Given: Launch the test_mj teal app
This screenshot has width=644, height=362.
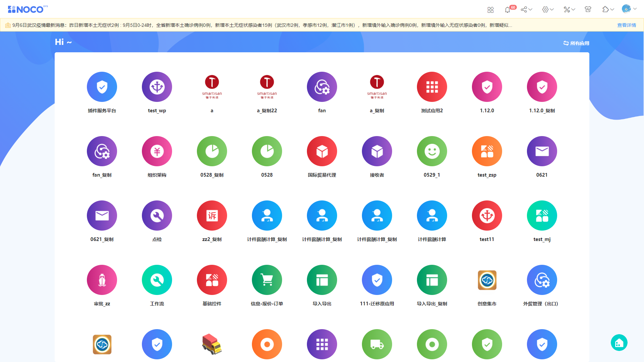Looking at the screenshot, I should (x=542, y=216).
